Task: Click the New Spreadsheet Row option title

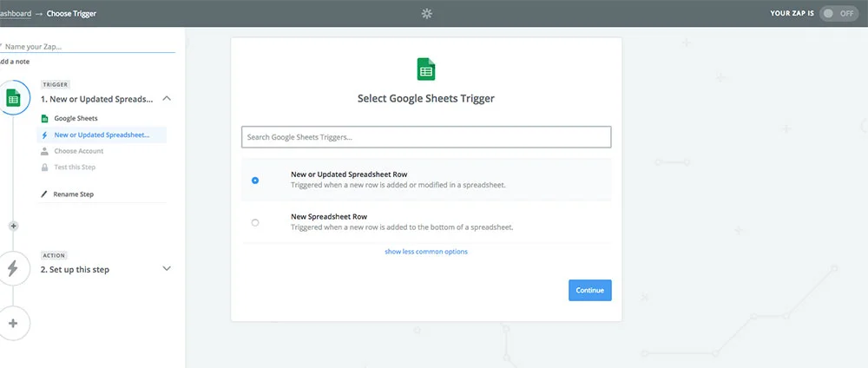Action: click(329, 216)
